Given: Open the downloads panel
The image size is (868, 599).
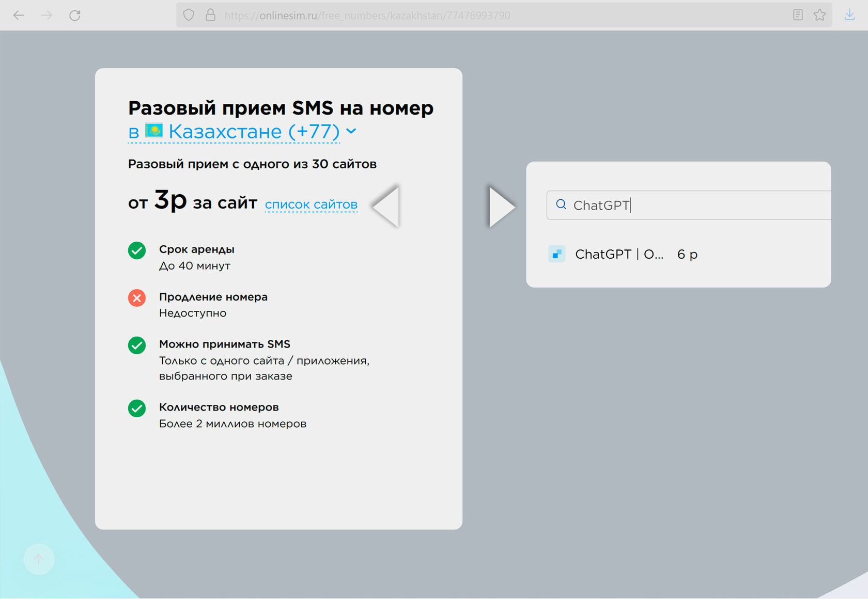Looking at the screenshot, I should 849,15.
